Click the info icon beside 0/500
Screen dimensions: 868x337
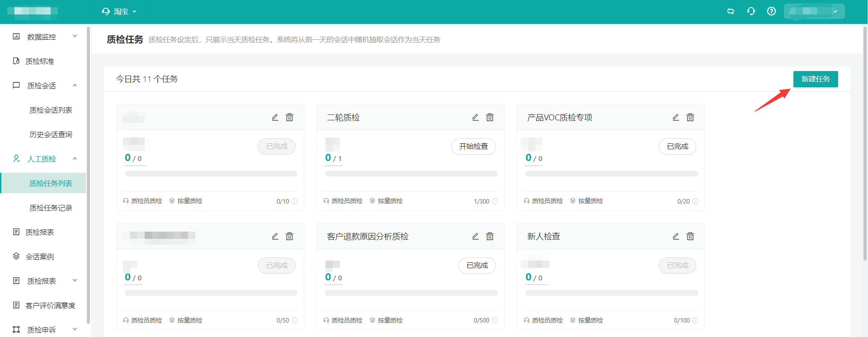tap(495, 320)
